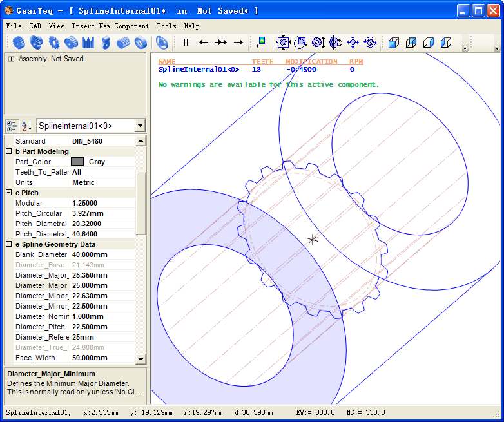Open the View menu
The image size is (504, 422).
(56, 26)
